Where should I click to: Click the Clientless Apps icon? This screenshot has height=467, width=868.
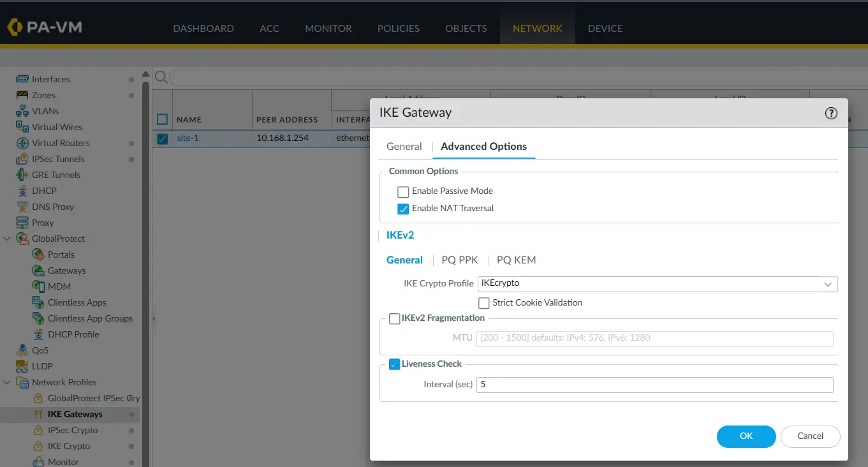[38, 302]
